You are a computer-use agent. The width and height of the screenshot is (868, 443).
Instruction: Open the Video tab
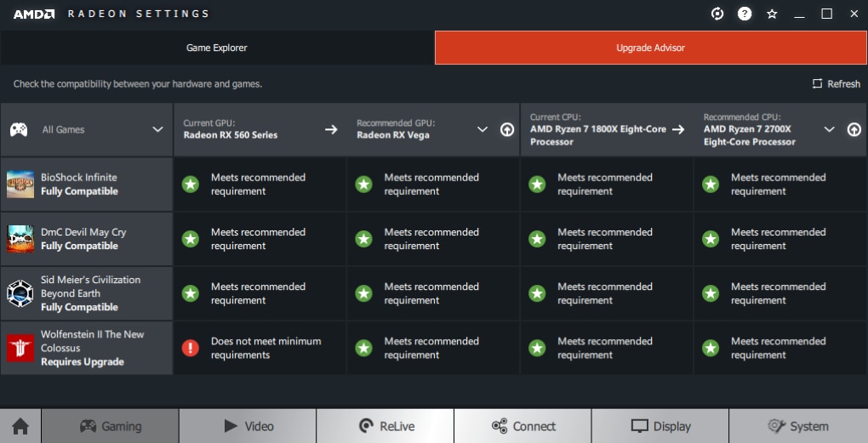(248, 426)
